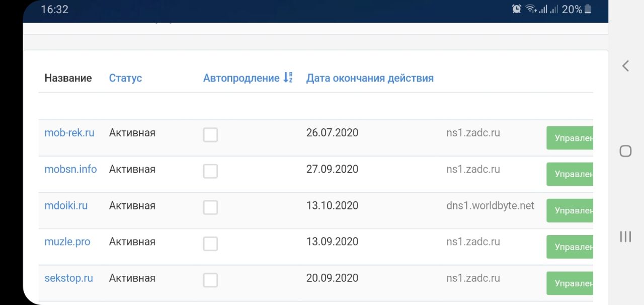Check the auto-renewal box for mdoiki.ru
Viewport: 644px width, 305px height.
(x=210, y=207)
